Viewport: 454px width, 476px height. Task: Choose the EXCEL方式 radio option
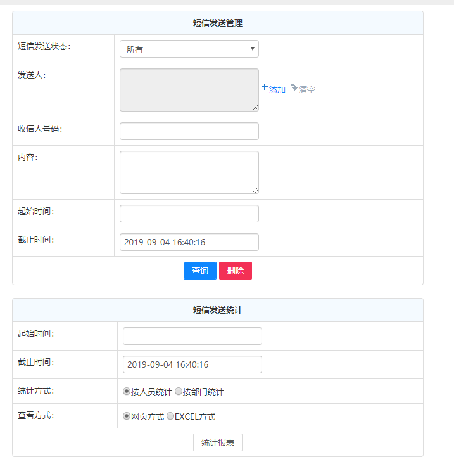coord(170,416)
